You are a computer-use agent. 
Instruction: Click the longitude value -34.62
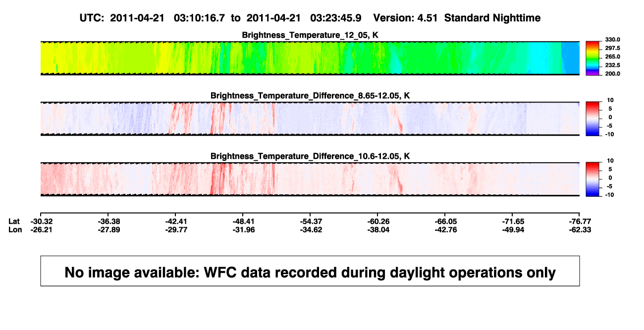(310, 230)
